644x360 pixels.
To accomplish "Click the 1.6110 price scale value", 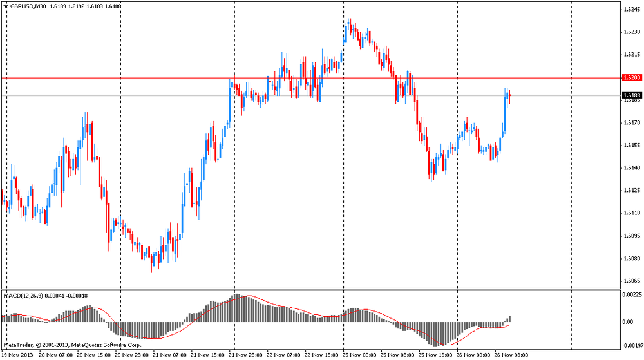I will coord(632,213).
